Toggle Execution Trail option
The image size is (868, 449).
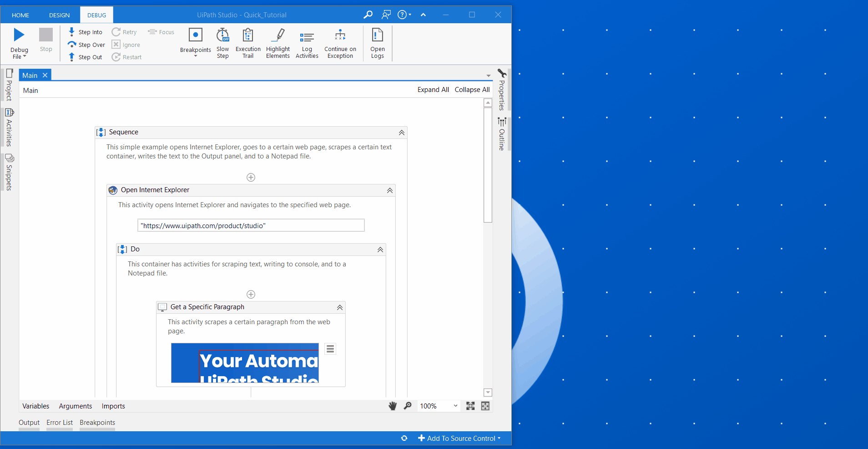coord(248,43)
